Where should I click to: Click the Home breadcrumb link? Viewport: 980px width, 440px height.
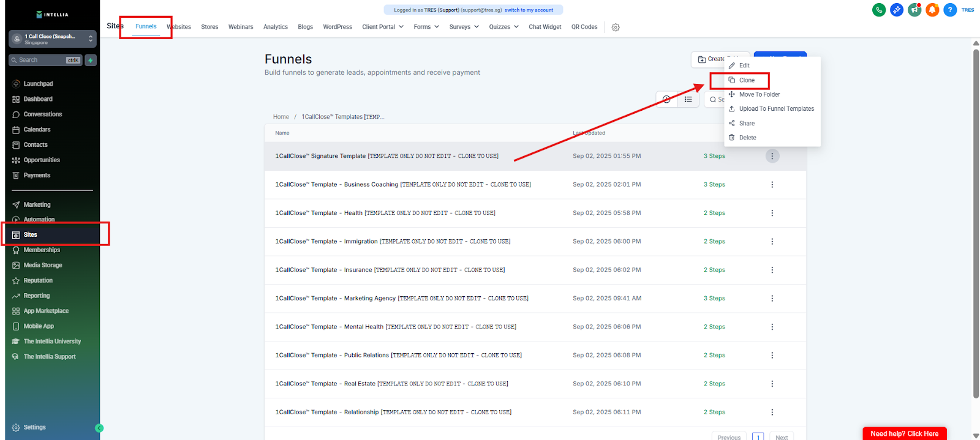pos(281,117)
